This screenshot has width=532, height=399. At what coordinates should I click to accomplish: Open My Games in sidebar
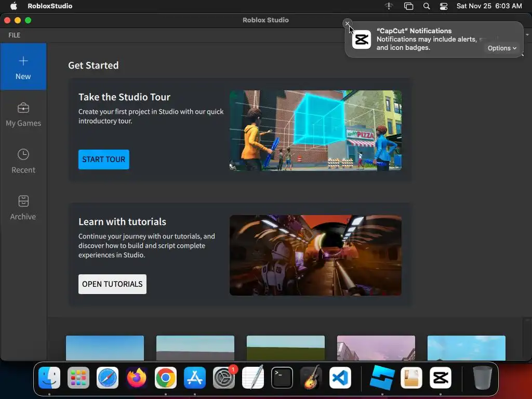tap(23, 114)
